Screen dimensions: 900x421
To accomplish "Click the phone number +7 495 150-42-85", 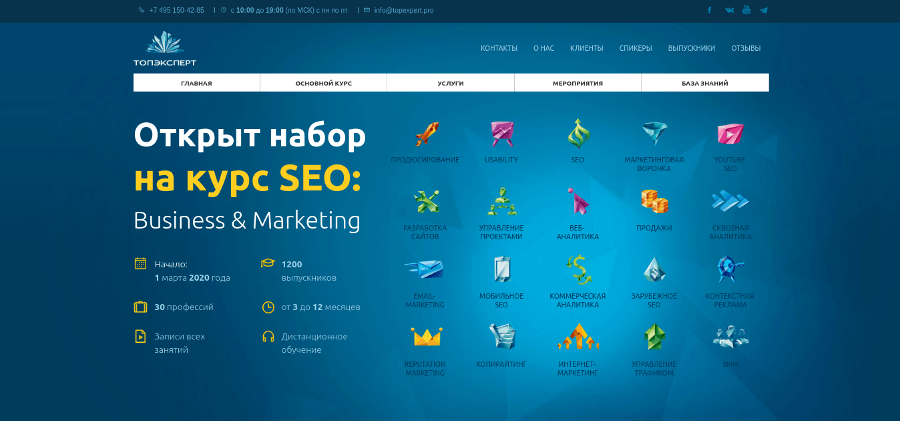I will pos(176,10).
